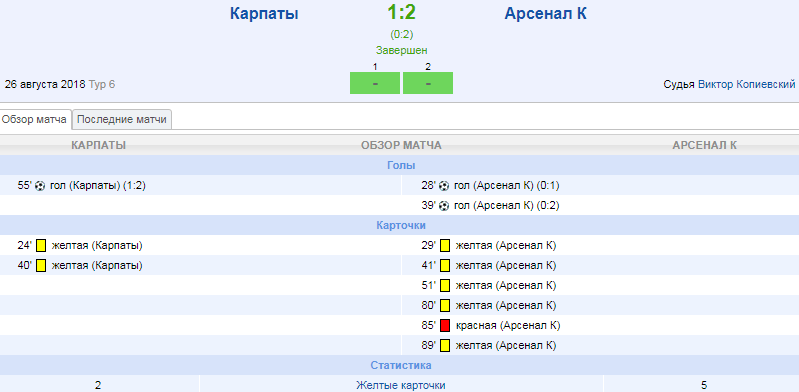Click the red card icon at 85'
This screenshot has height=392, width=799.
[x=445, y=325]
